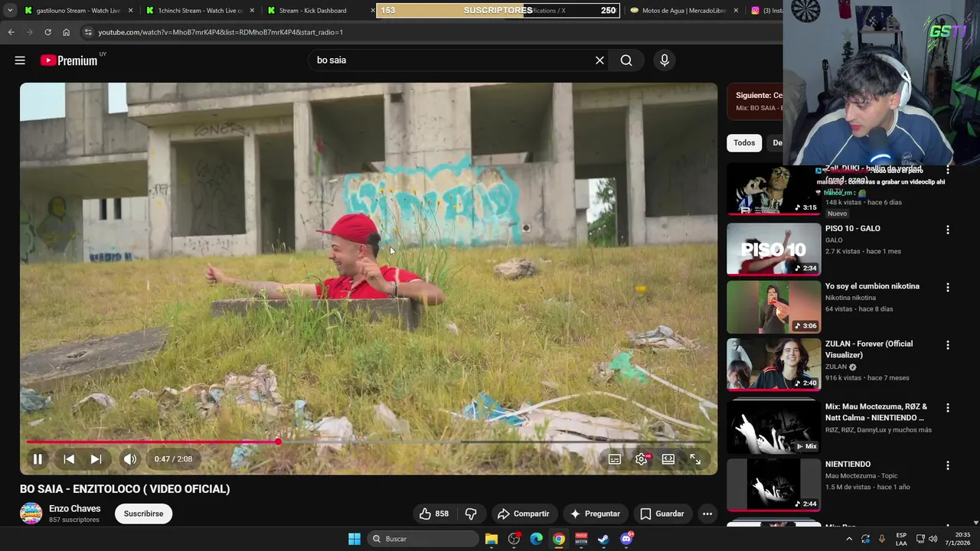
Task: Open the taskbar volume control
Action: click(933, 539)
